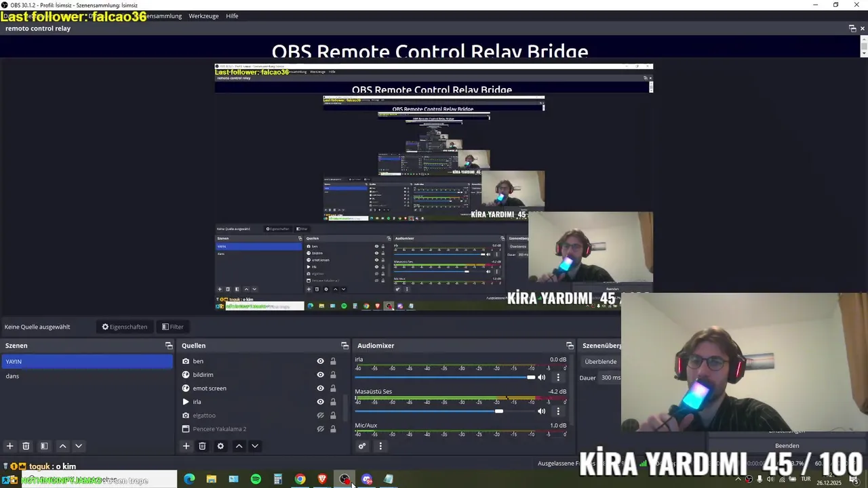Viewport: 868px width, 488px height.
Task: Open source properties gear in Quellen toolbar
Action: tap(220, 446)
